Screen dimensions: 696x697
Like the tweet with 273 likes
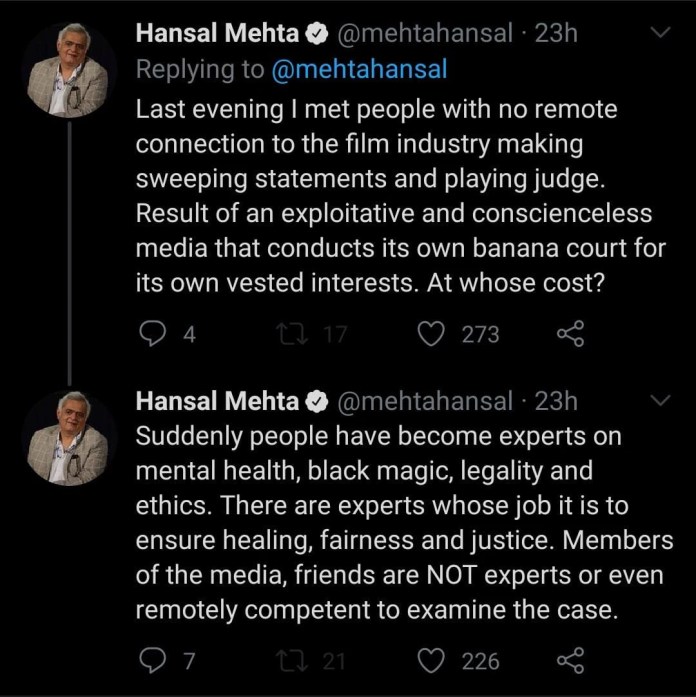[x=430, y=335]
